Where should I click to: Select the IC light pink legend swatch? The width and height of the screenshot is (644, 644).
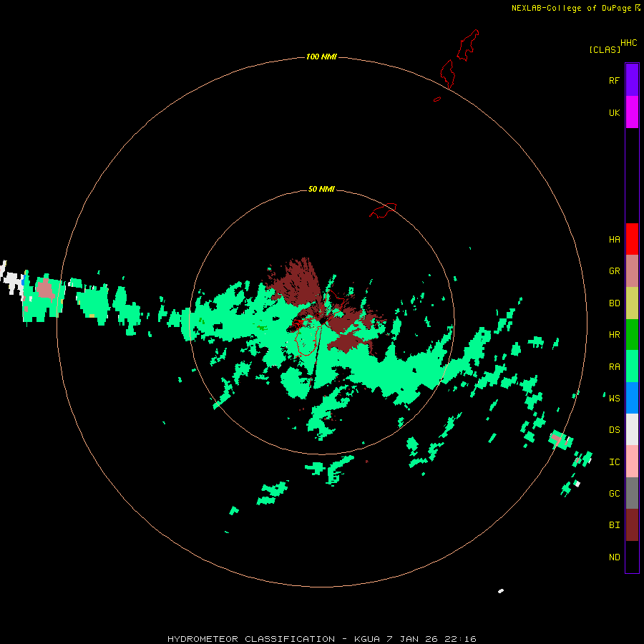(632, 462)
